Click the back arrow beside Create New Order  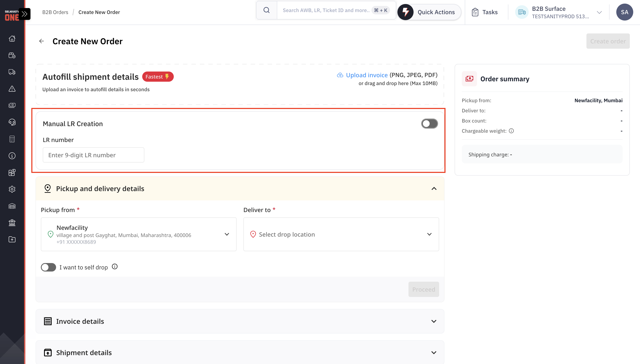pyautogui.click(x=41, y=41)
